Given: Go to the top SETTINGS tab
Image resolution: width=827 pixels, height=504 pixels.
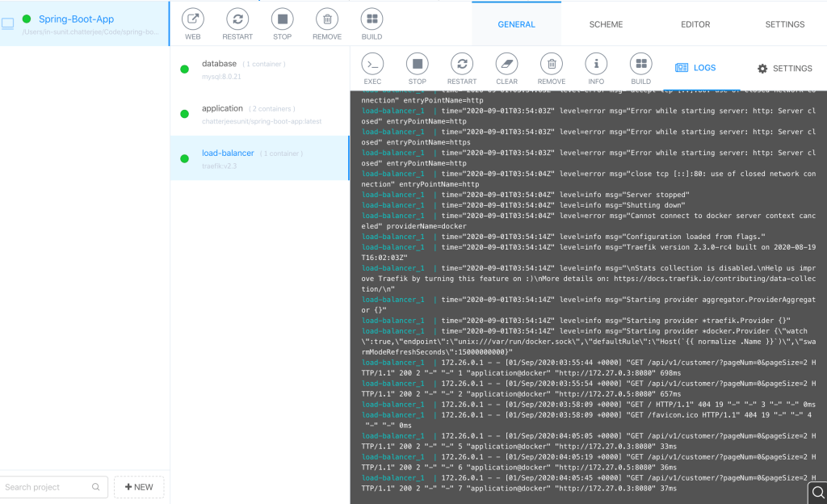Looking at the screenshot, I should (784, 24).
